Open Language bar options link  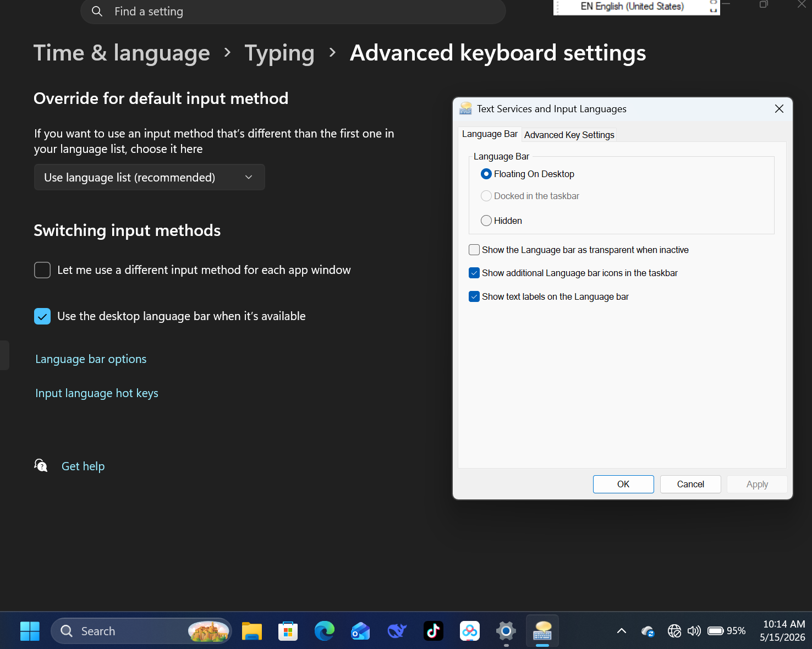click(91, 359)
